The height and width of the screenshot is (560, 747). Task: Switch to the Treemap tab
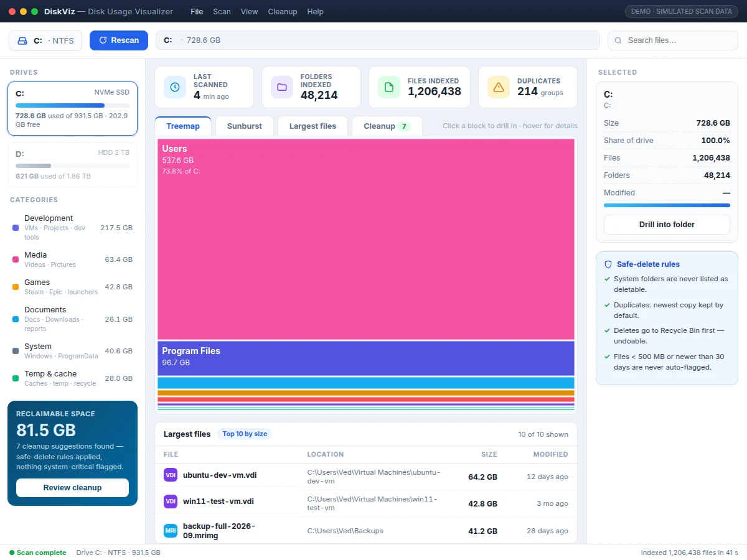pyautogui.click(x=183, y=126)
